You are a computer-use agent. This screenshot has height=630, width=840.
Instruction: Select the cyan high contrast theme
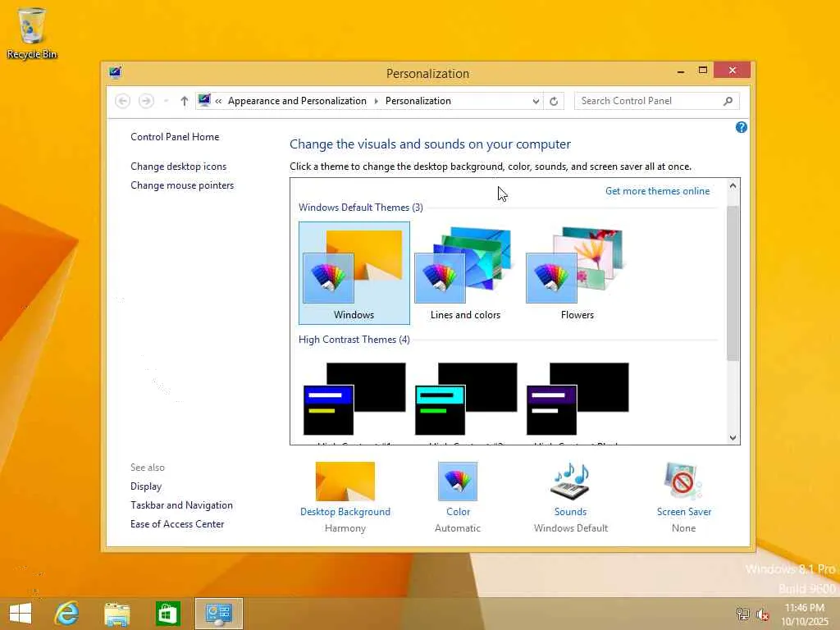(466, 399)
